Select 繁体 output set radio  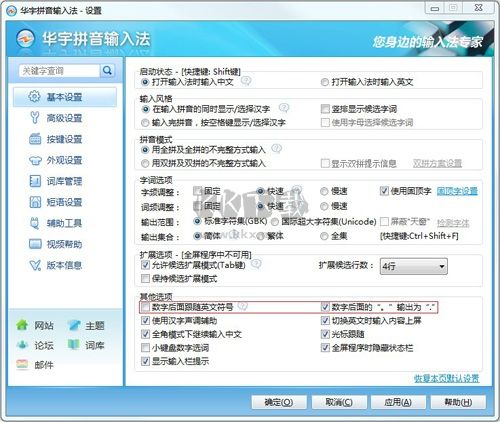click(x=261, y=236)
